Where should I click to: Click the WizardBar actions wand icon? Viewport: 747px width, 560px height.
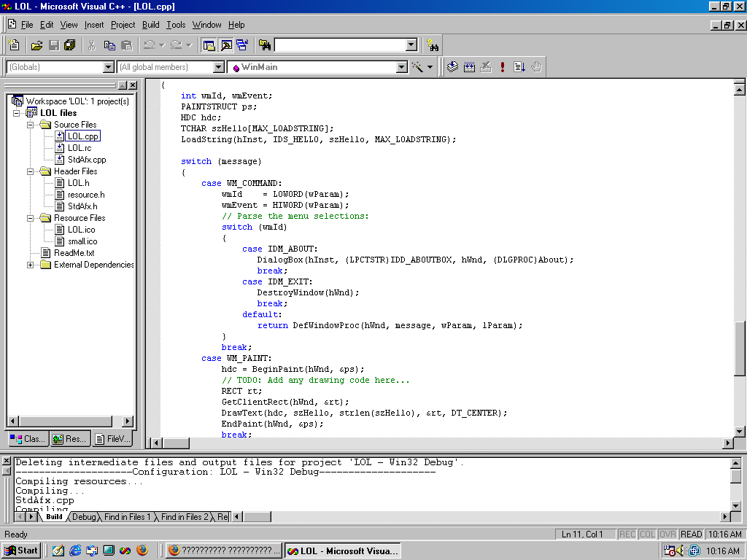pyautogui.click(x=417, y=67)
